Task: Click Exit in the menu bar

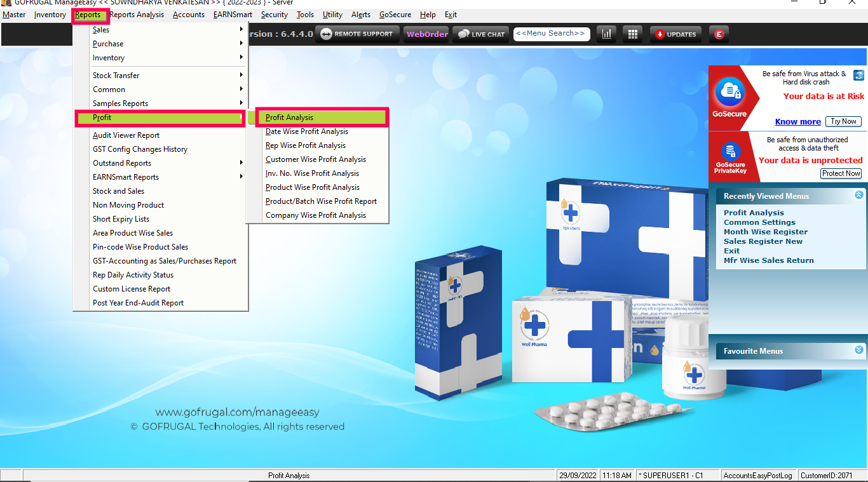Action: [451, 15]
